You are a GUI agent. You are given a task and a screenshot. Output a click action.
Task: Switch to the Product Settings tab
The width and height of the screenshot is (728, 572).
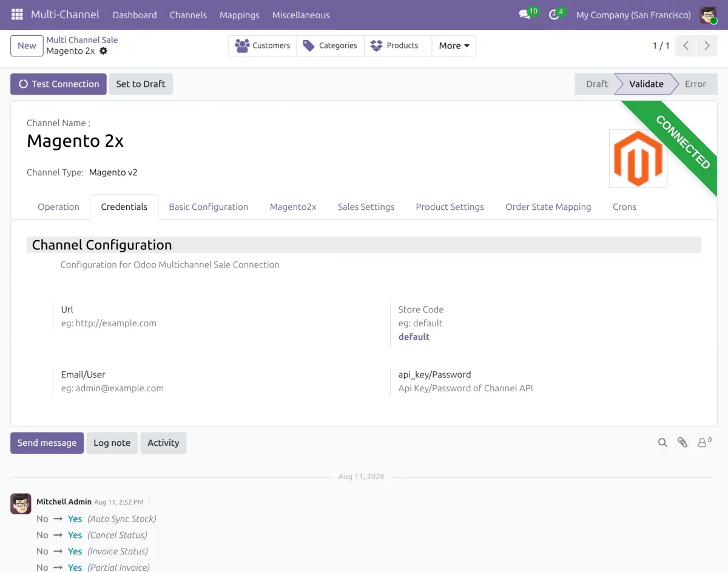[x=450, y=207]
